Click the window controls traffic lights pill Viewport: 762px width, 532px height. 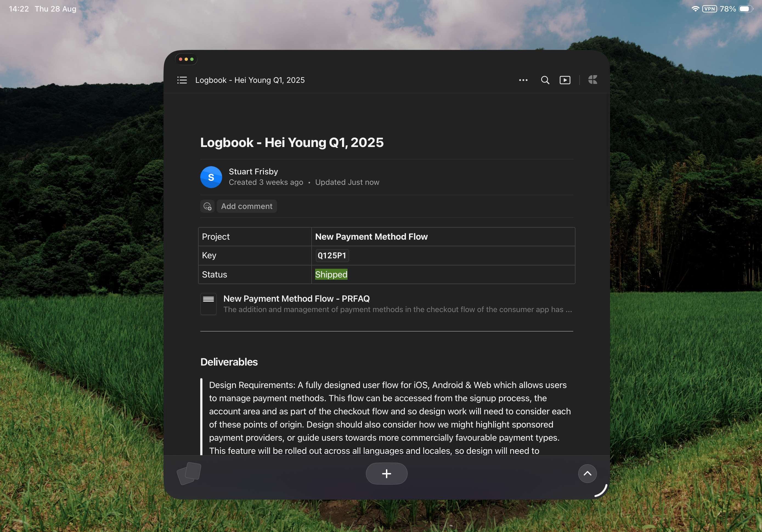[x=186, y=60]
